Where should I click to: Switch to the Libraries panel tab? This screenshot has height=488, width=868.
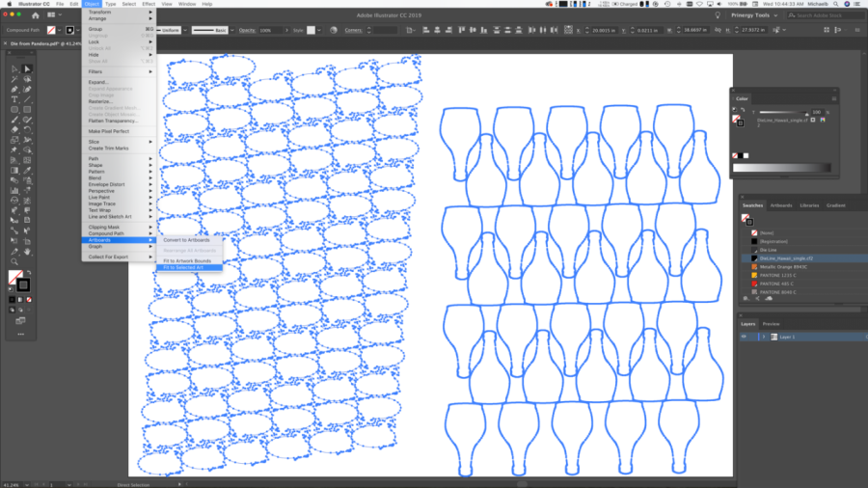tap(809, 205)
